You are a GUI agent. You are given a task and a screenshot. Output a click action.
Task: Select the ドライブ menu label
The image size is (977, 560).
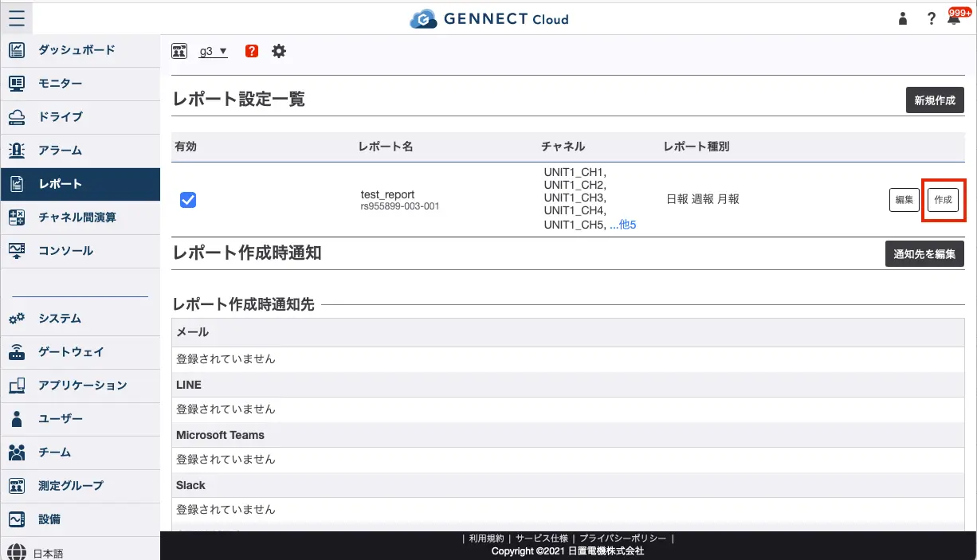[x=60, y=117]
